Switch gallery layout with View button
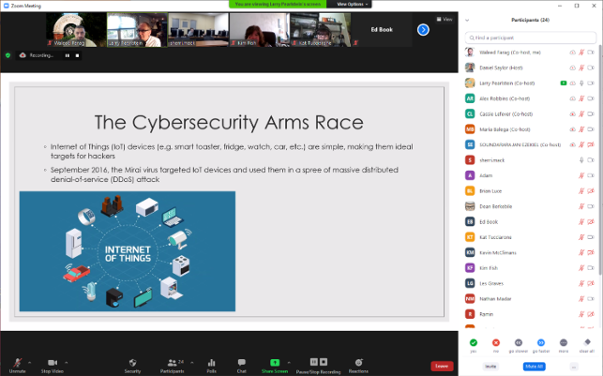 (x=444, y=19)
